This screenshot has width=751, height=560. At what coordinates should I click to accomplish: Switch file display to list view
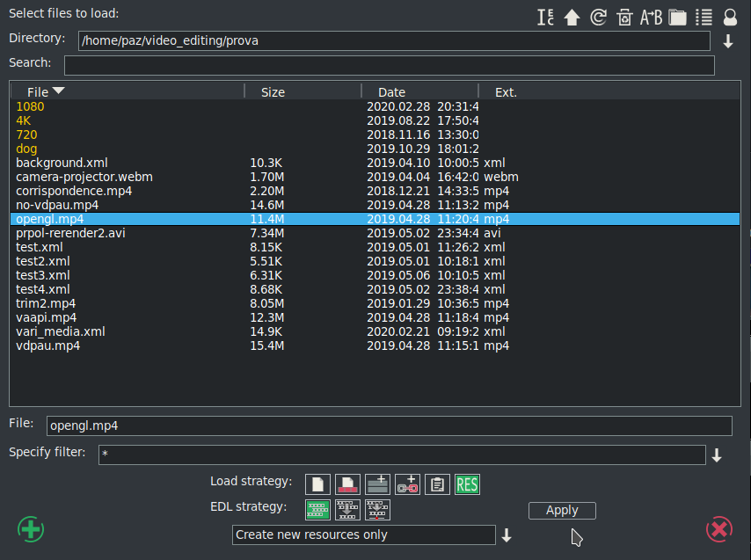pyautogui.click(x=704, y=16)
